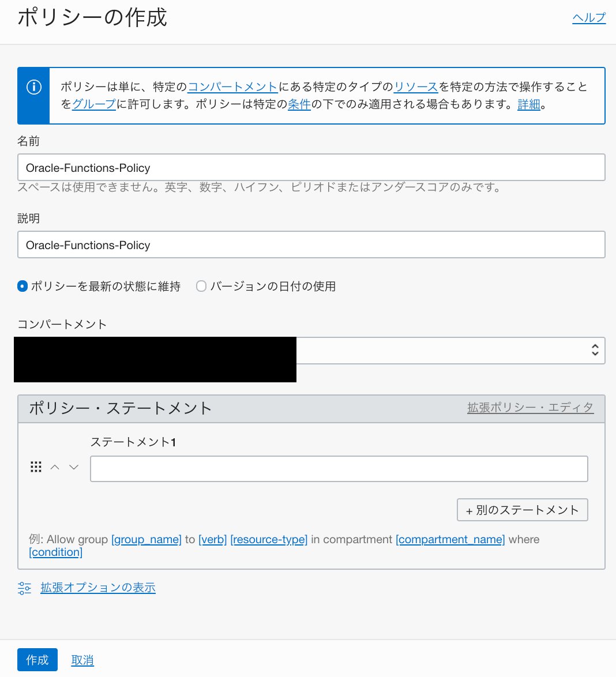This screenshot has height=677, width=616.
Task: Open the コンパートメント link in the info banner
Action: [232, 86]
